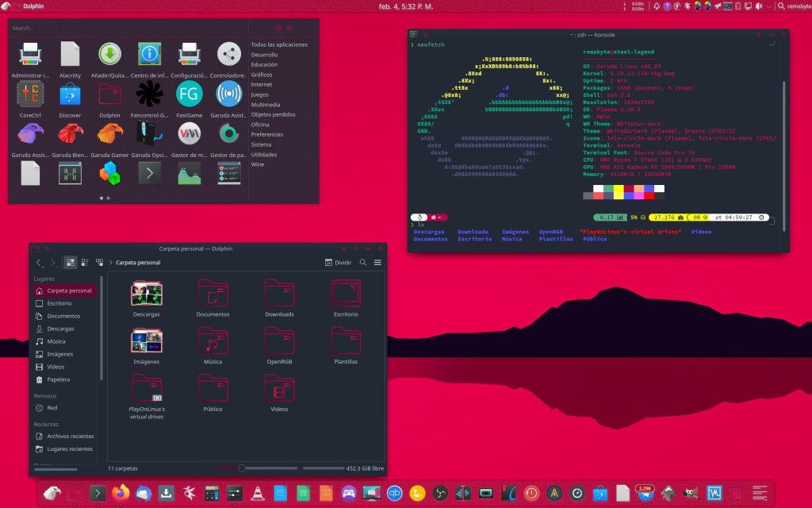Open Documentos in Dolphin's Lugares sidebar

63,316
